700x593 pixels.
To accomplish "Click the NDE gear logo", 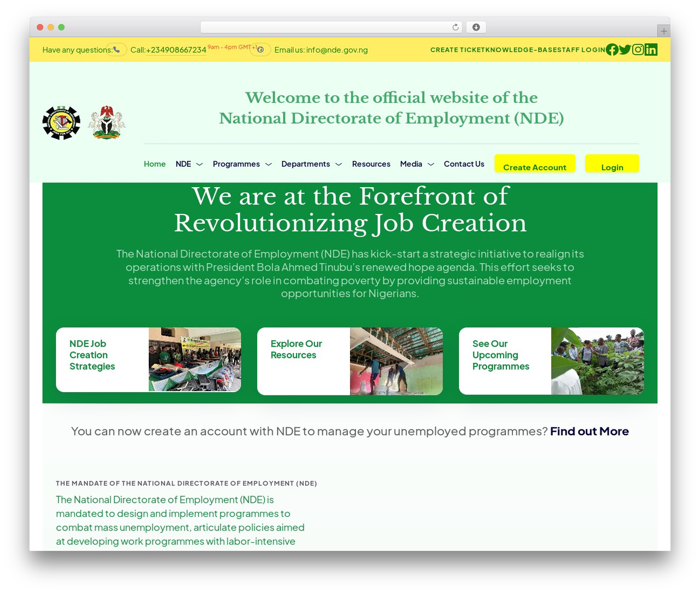I will coord(61,123).
